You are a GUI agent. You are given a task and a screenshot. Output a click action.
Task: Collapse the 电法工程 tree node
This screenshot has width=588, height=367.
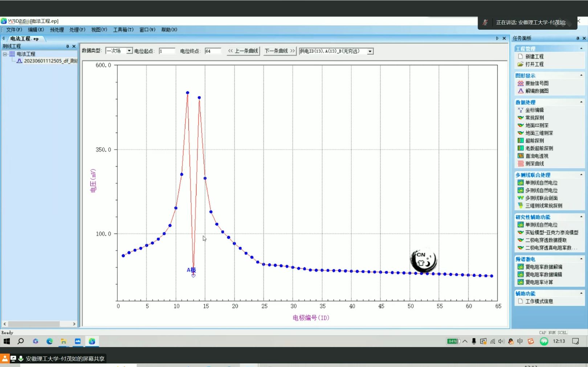pos(5,54)
